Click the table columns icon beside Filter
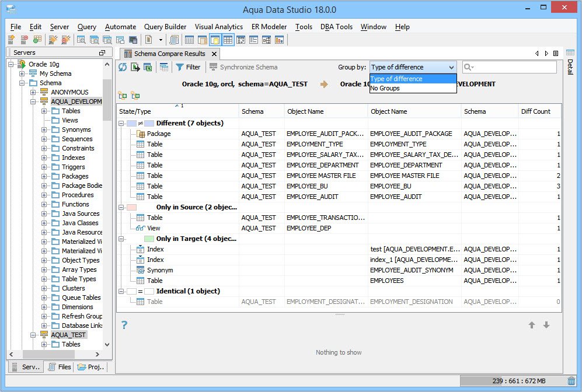Viewport: 582px width, 392px height. tap(164, 67)
